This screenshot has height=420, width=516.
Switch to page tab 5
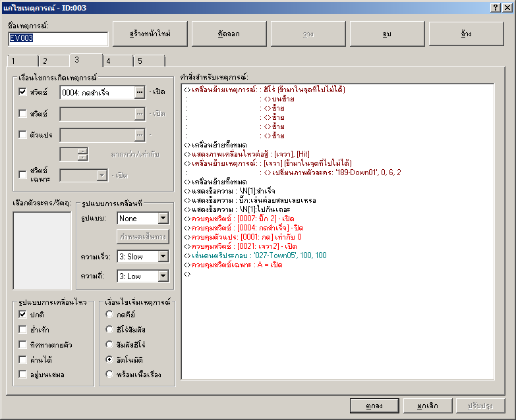coord(149,61)
